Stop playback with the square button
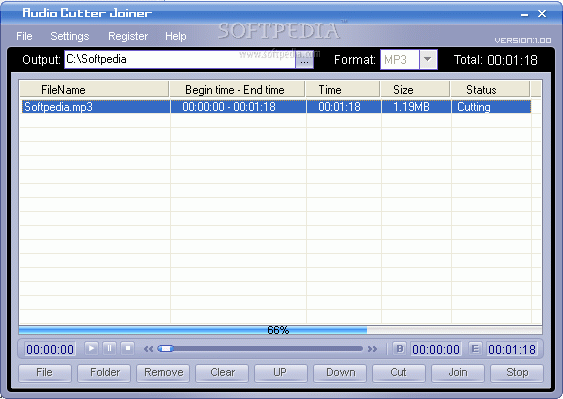The width and height of the screenshot is (563, 399). 128,348
